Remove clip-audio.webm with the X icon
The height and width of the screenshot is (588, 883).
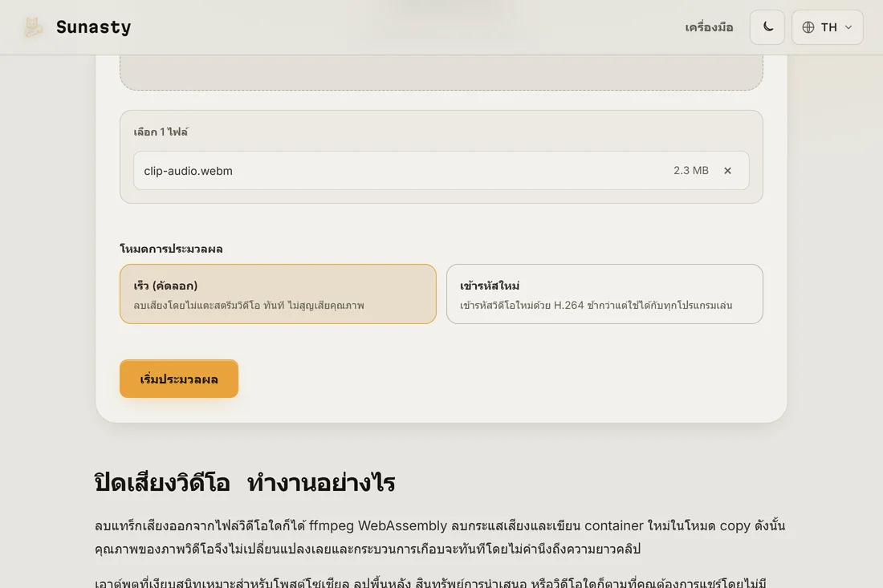point(727,171)
